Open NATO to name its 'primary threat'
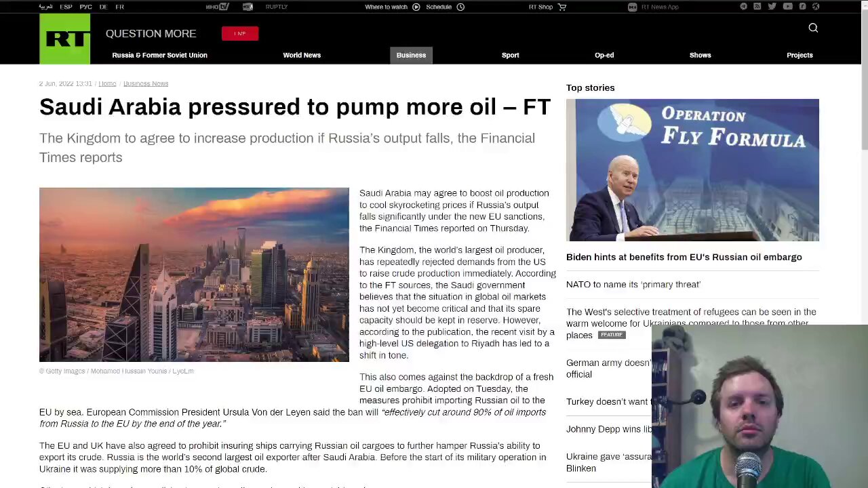Screen dimensions: 868x488 633,284
